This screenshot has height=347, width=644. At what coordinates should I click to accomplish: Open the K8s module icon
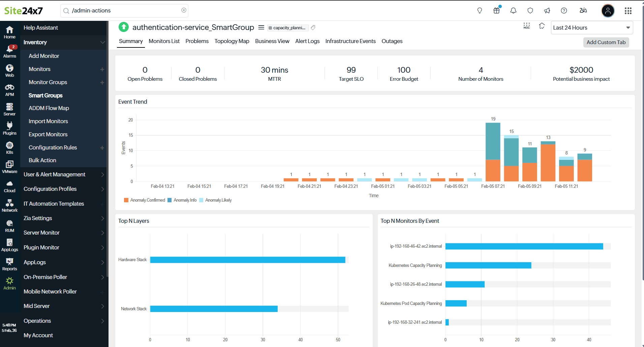[9, 148]
